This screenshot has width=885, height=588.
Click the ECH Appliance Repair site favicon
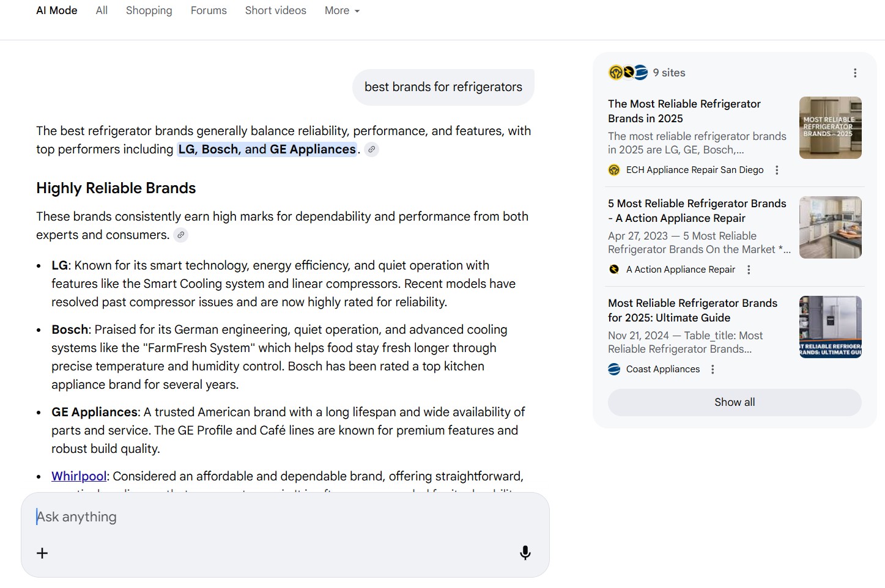614,170
